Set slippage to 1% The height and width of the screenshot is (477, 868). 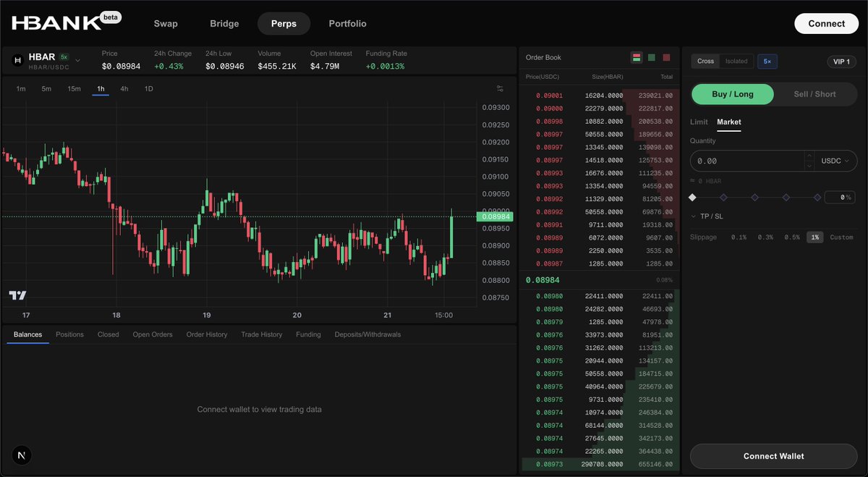tap(815, 237)
